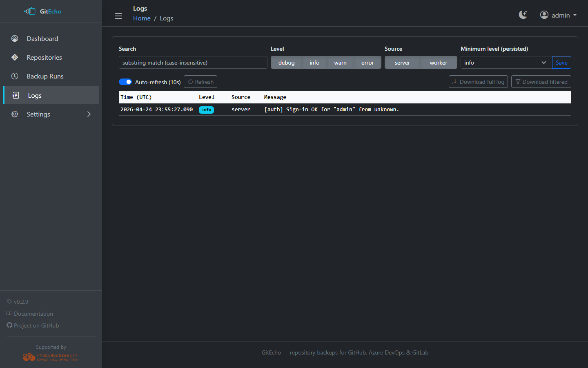Open the Logs sidebar item
Image resolution: width=588 pixels, height=368 pixels.
(35, 95)
